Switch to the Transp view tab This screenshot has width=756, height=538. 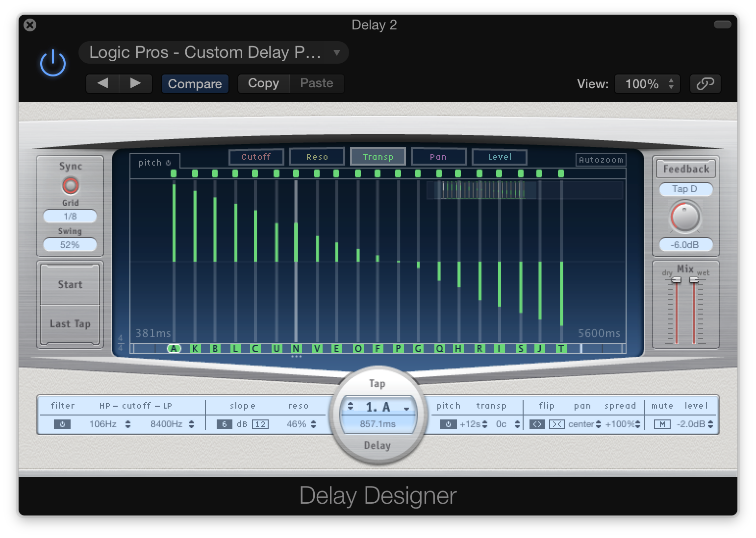[378, 156]
